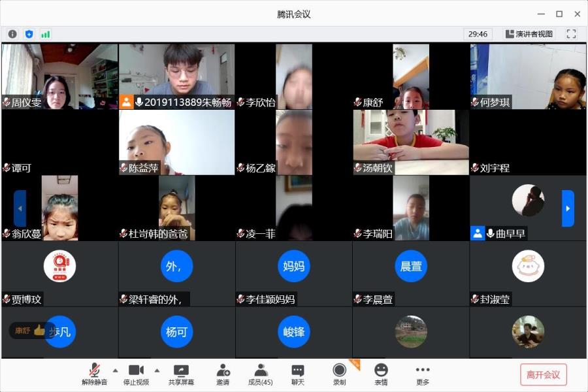588x392 pixels.
Task: Select 汤朝钦's video tile
Action: pyautogui.click(x=410, y=142)
